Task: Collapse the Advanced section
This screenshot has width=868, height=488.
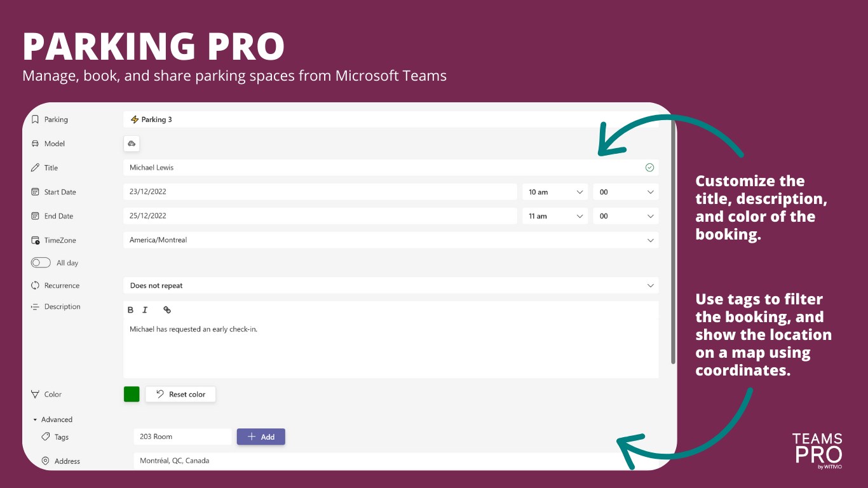Action: [x=53, y=419]
